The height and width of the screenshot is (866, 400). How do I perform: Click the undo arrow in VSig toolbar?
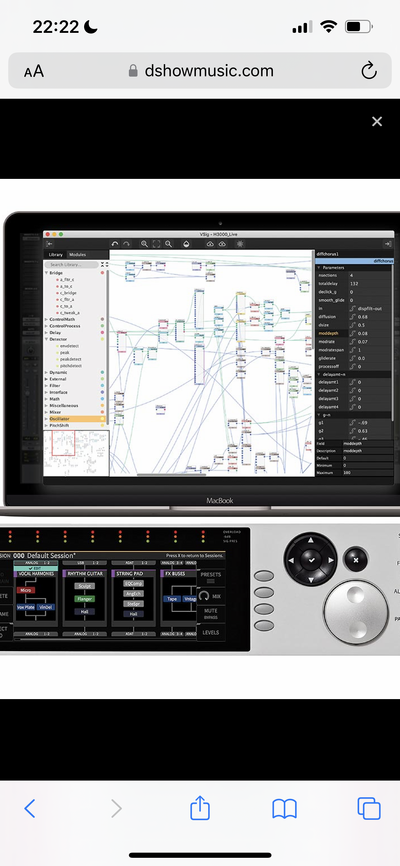(115, 244)
